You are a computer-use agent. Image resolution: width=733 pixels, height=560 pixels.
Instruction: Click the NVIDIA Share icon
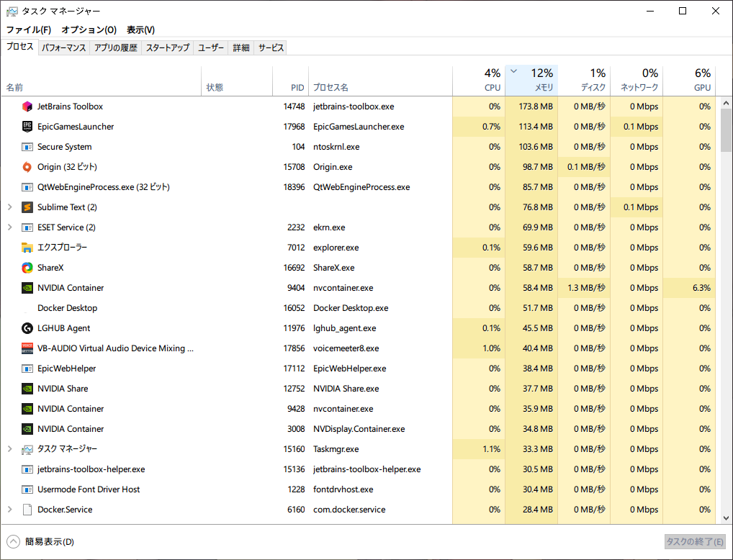(x=27, y=389)
